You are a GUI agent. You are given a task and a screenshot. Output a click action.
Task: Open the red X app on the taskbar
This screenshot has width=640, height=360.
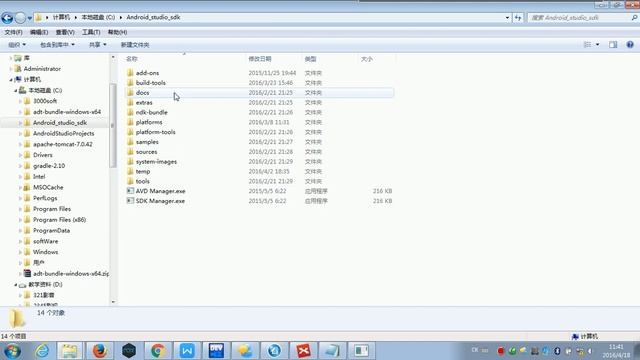coord(303,351)
